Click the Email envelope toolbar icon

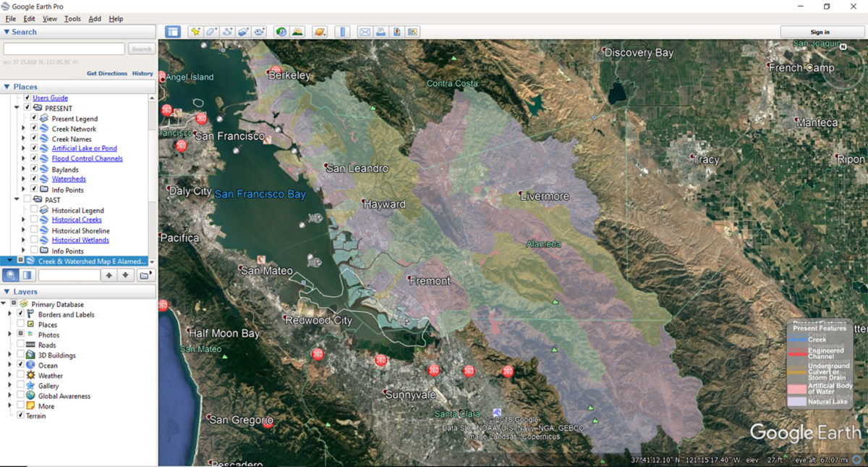pyautogui.click(x=365, y=32)
